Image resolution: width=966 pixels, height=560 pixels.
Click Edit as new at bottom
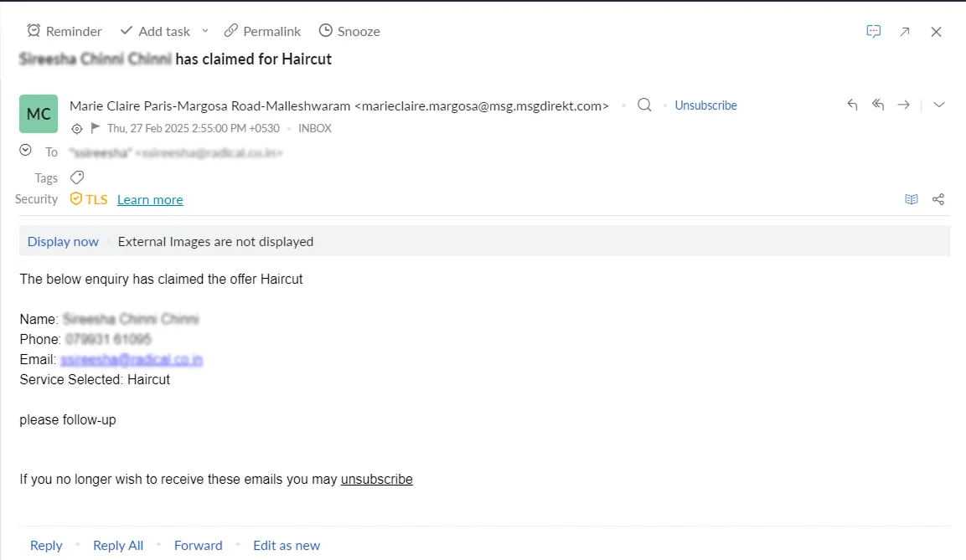287,545
